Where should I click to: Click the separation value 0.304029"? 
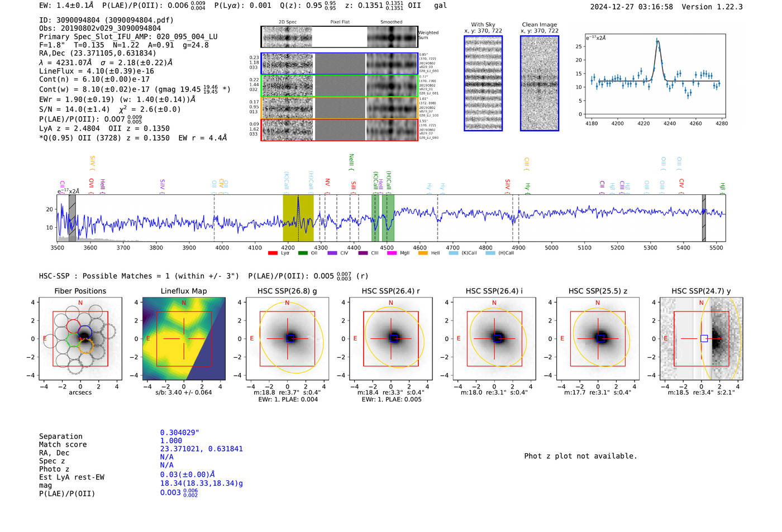pos(180,433)
